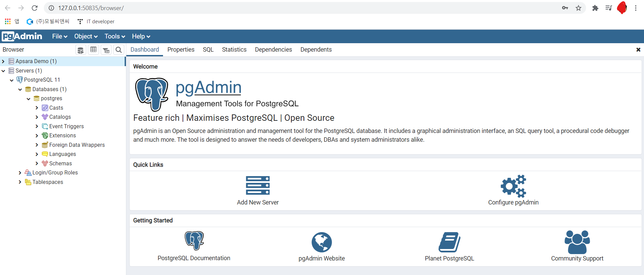Screen dimensions: 644x275
Task: Open the (주)모빌씨앤씨 bookmark
Action: pos(48,22)
